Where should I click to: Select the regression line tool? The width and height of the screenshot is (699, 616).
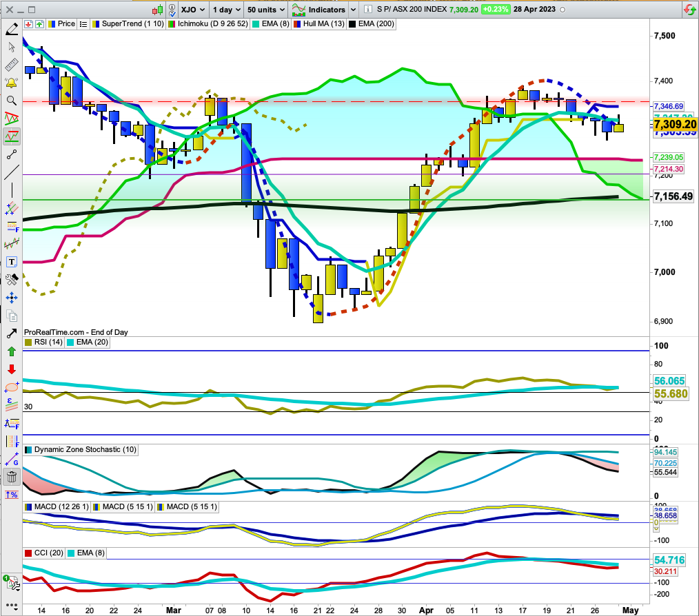point(12,244)
